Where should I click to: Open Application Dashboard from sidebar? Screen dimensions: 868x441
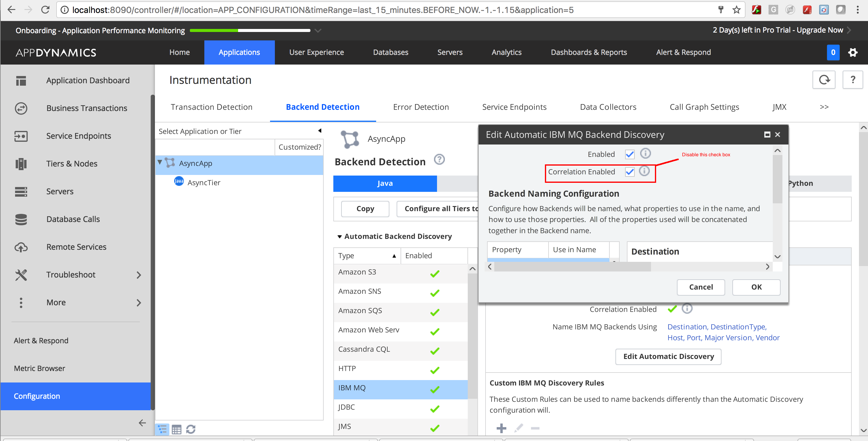tap(88, 80)
